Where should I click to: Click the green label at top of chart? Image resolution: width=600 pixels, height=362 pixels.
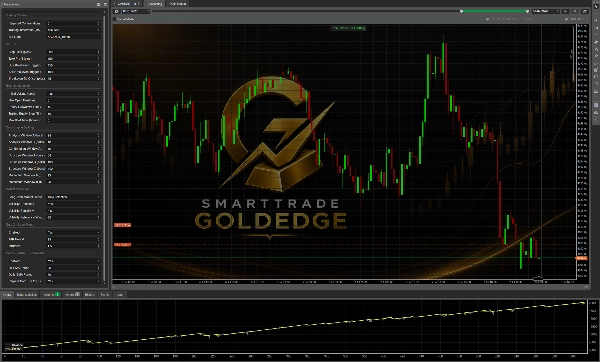pos(349,28)
